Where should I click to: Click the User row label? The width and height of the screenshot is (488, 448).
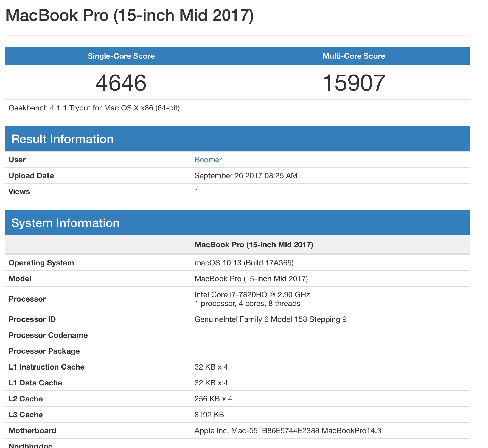coord(17,160)
